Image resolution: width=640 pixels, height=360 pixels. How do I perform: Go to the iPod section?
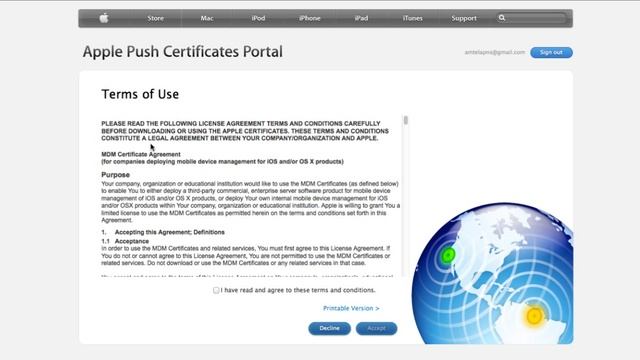[258, 18]
